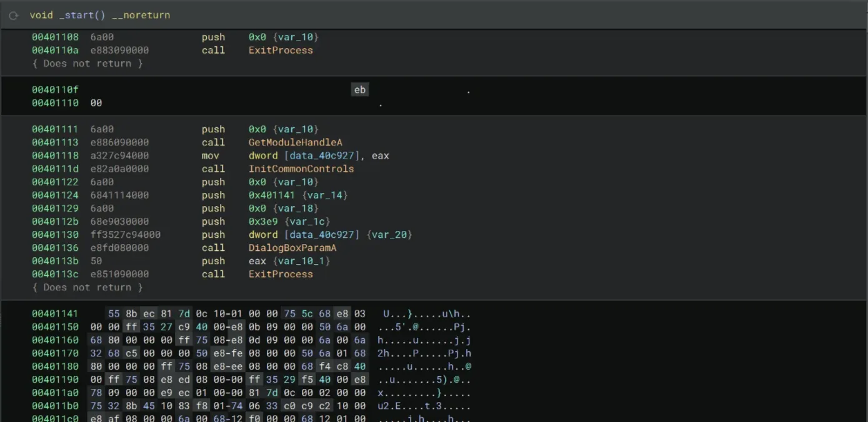The height and width of the screenshot is (422, 868).
Task: Click the 0x401141 pushed address operand
Action: tap(272, 195)
